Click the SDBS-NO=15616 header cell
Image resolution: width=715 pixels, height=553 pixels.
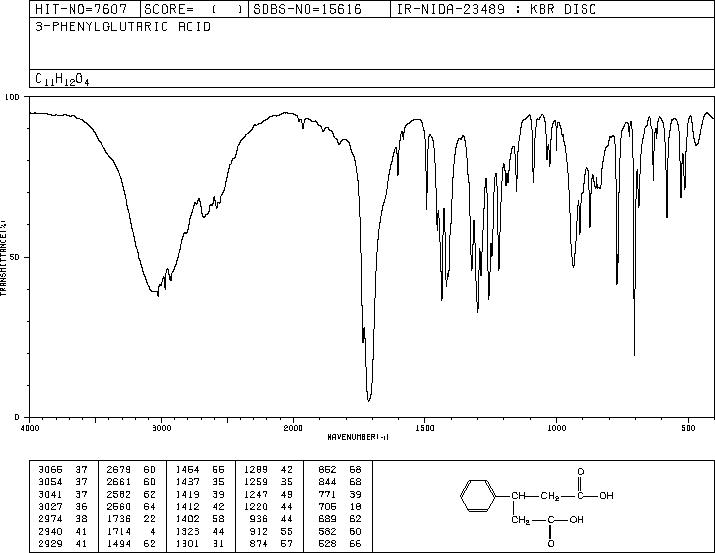coord(319,9)
